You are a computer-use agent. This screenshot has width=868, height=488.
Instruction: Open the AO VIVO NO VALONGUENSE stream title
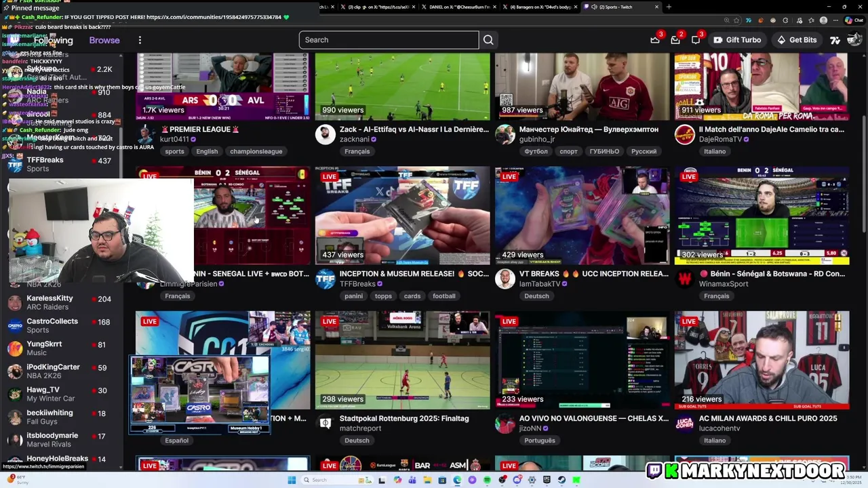594,418
